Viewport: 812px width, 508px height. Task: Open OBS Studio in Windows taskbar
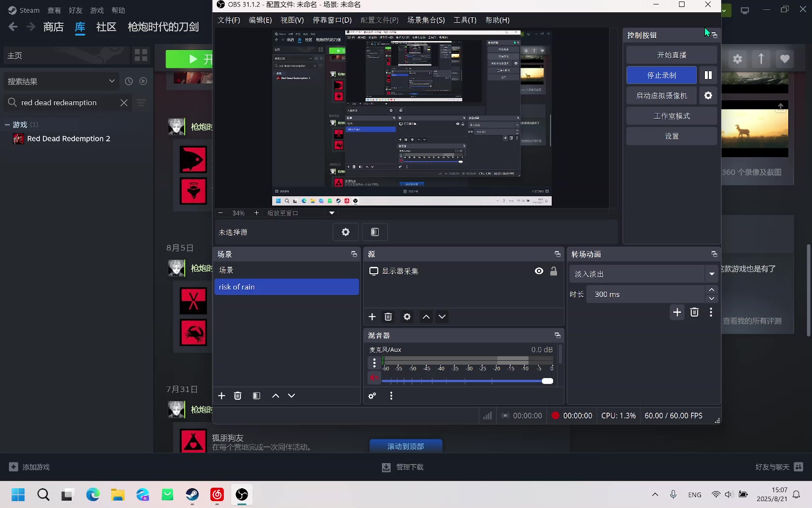click(x=242, y=494)
